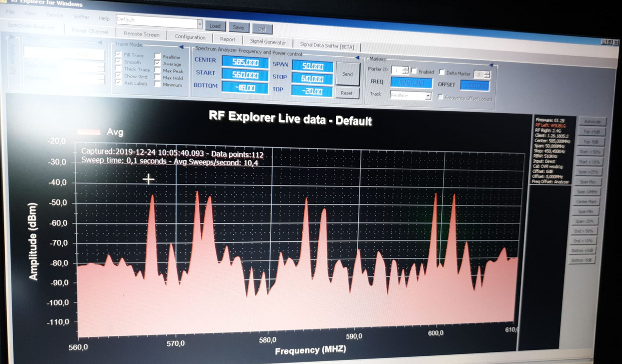This screenshot has height=364, width=622.
Task: Click the Span 10MHz button
Action: tap(587, 192)
